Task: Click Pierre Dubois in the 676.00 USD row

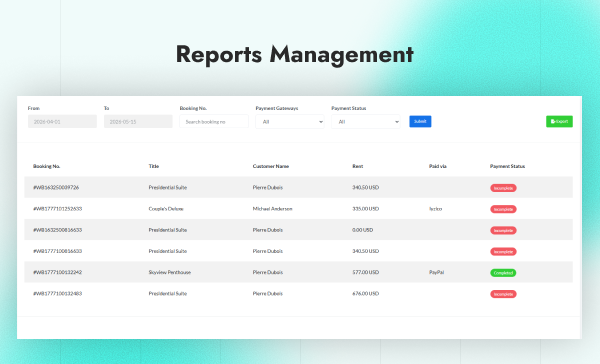Action: pos(267,294)
